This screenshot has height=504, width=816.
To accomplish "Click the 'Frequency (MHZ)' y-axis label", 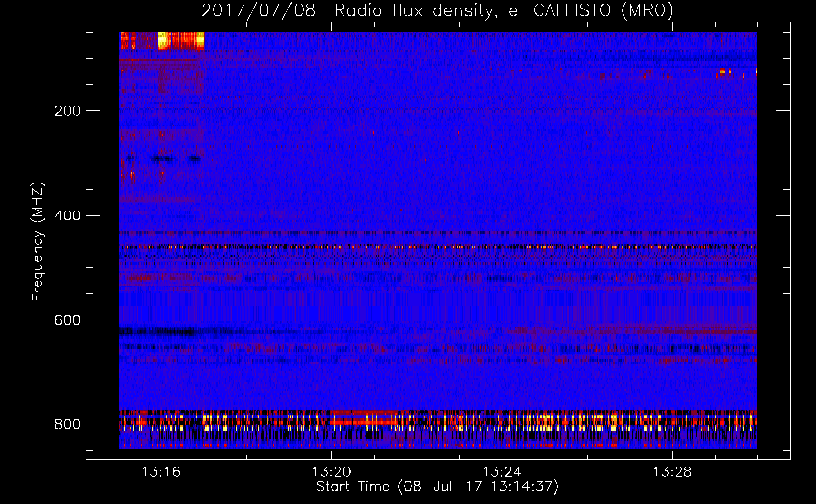I will 38,242.
